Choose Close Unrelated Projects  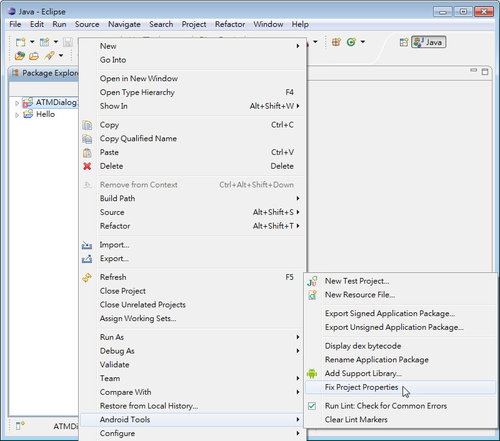(193, 305)
